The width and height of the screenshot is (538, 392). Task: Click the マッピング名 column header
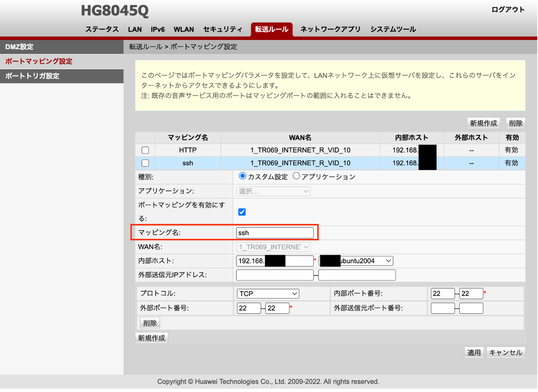pyautogui.click(x=188, y=138)
